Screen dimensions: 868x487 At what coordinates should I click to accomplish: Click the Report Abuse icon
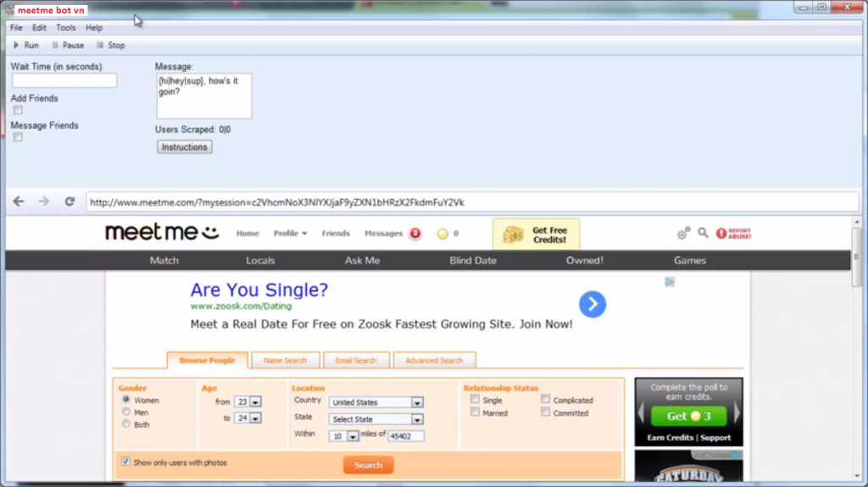(x=733, y=234)
